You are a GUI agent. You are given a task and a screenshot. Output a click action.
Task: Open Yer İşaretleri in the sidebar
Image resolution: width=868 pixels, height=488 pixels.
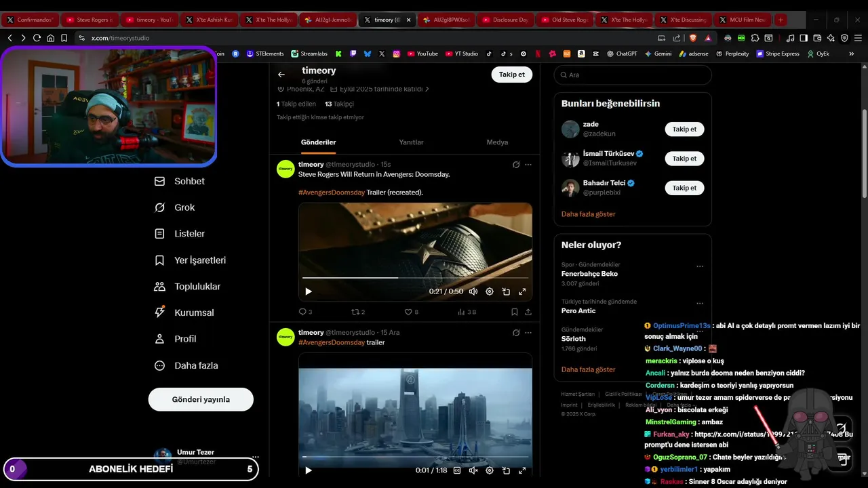point(191,260)
